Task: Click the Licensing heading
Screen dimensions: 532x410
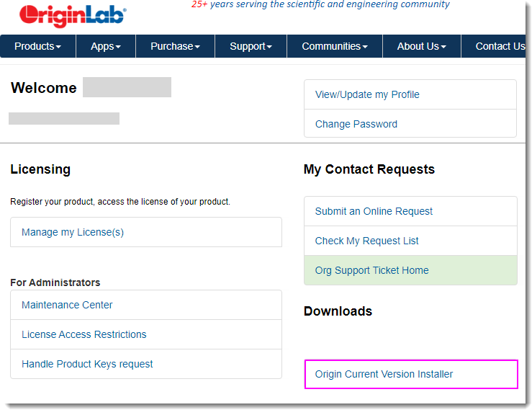Action: pyautogui.click(x=40, y=169)
